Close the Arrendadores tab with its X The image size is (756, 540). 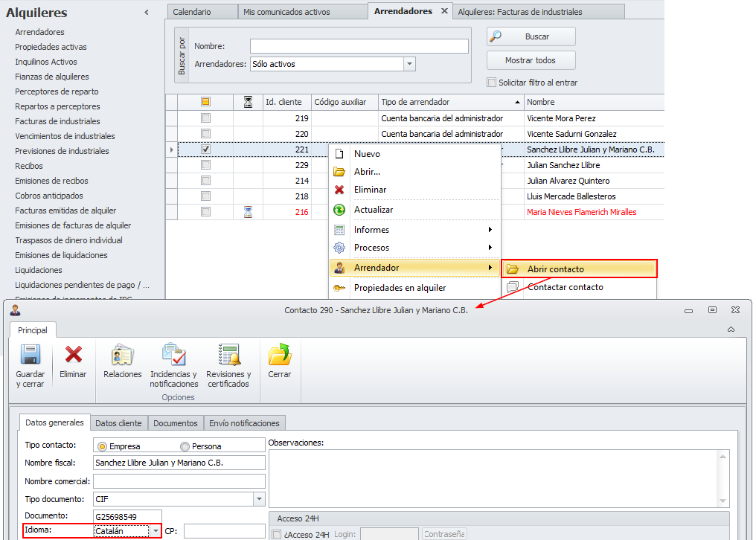[444, 11]
